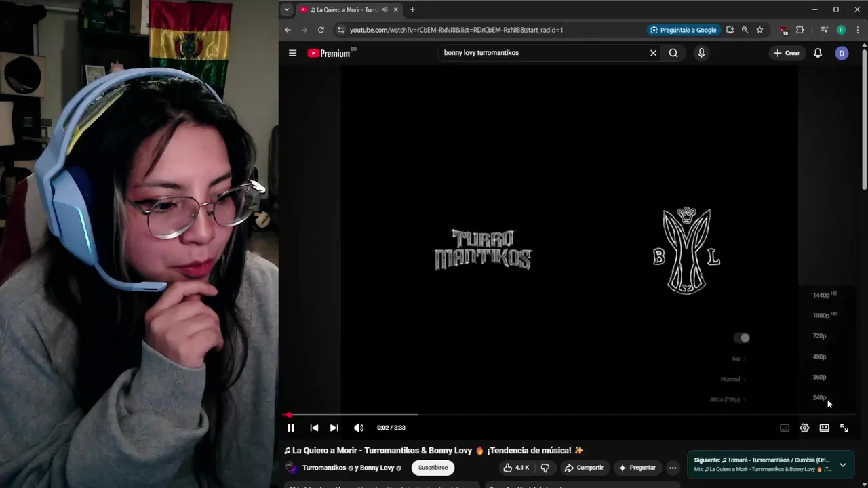
Task: Go back in browser
Action: [x=288, y=30]
